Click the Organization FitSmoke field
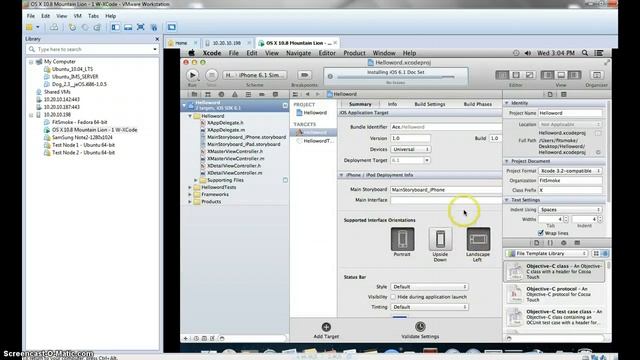 point(570,180)
